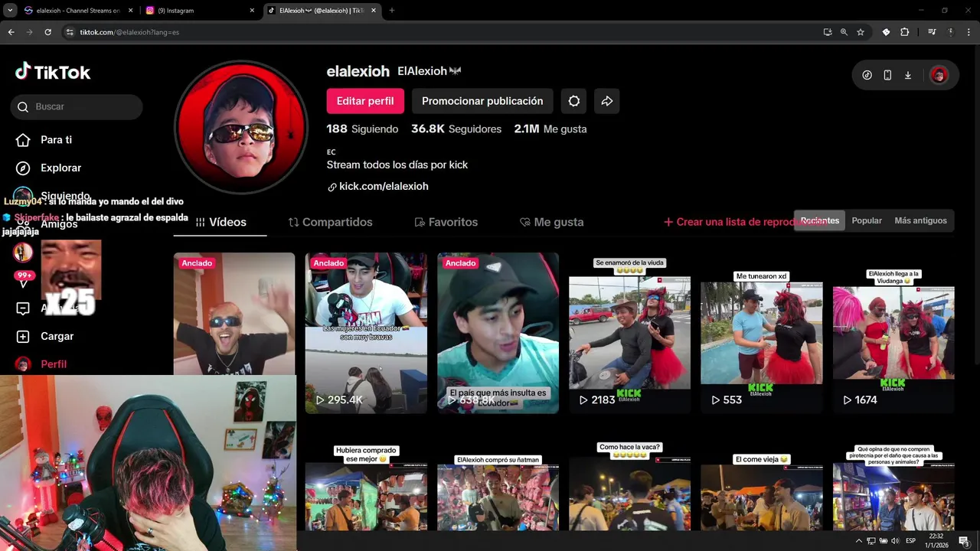Viewport: 980px width, 551px height.
Task: Click the browser address bar URL
Action: click(x=129, y=32)
